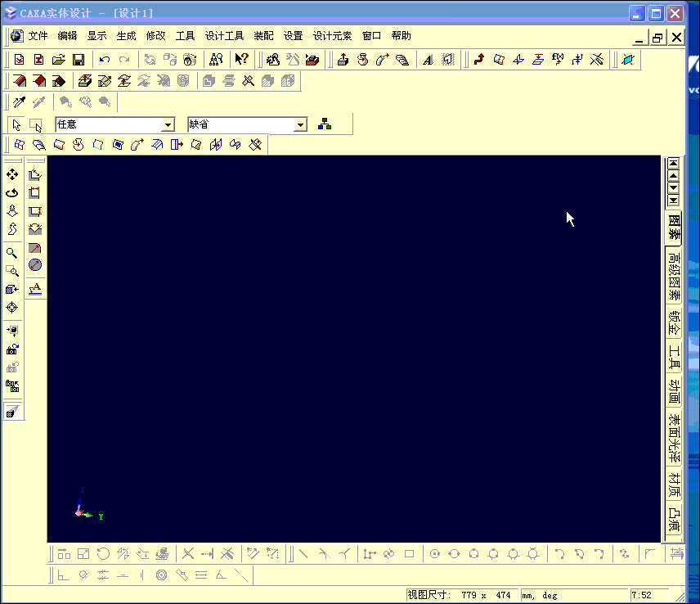Viewport: 700px width, 604px height.
Task: Open the 装配 menu
Action: 264,36
